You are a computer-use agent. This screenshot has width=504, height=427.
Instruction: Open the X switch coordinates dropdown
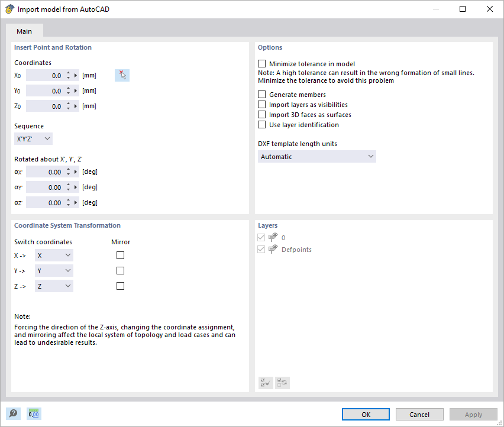54,255
